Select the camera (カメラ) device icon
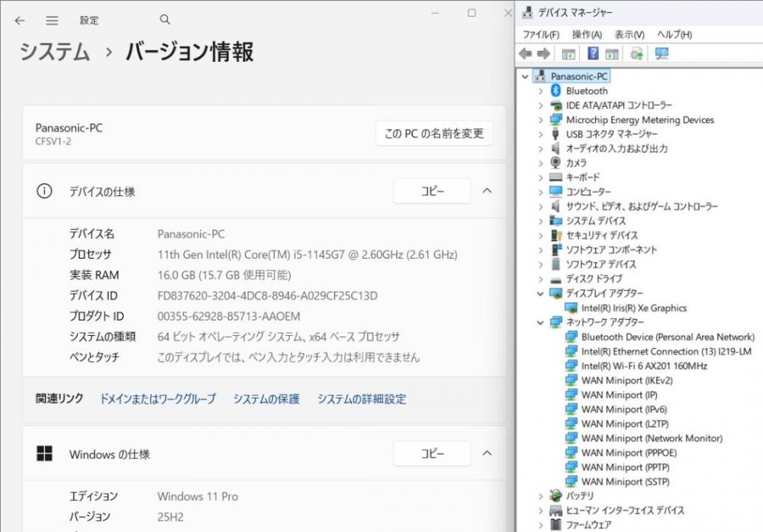Viewport: 763px width, 532px height. point(555,163)
